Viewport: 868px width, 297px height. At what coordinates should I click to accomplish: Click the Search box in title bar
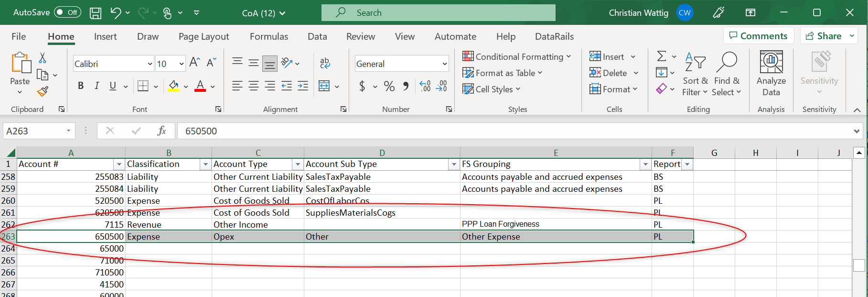439,12
